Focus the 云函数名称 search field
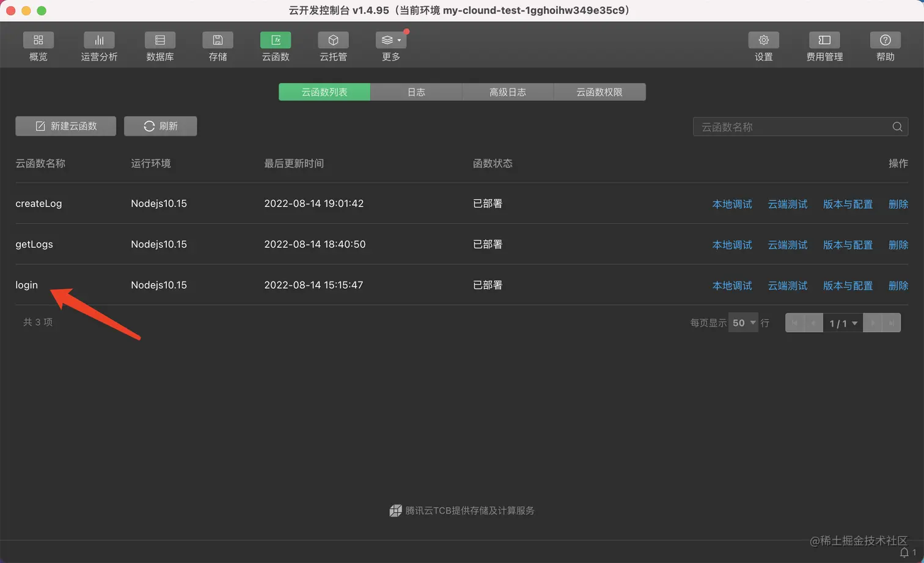The height and width of the screenshot is (563, 924). [x=800, y=126]
